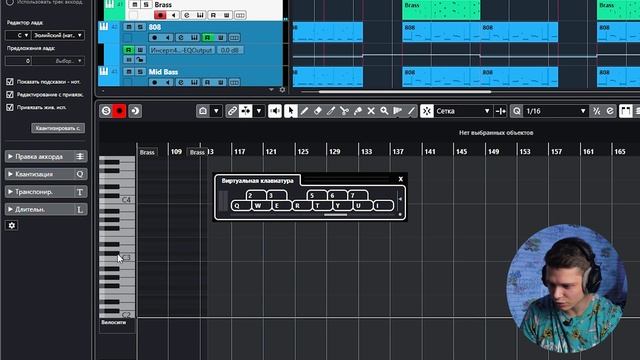
Task: Toggle Solo Editor button in key editor toolbar
Action: (106, 111)
